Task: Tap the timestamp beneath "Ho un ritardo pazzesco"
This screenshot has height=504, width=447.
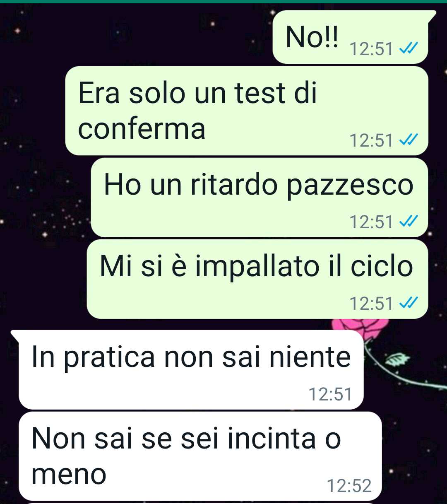Action: [x=371, y=222]
